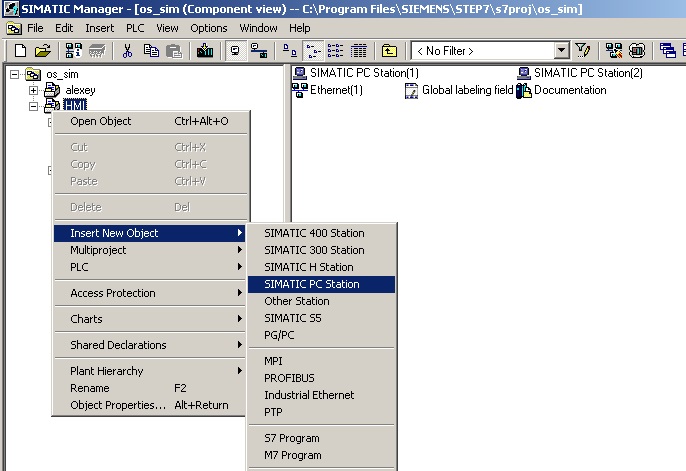686x471 pixels.
Task: Click the S7 Memory Card icon
Action: coord(97,51)
